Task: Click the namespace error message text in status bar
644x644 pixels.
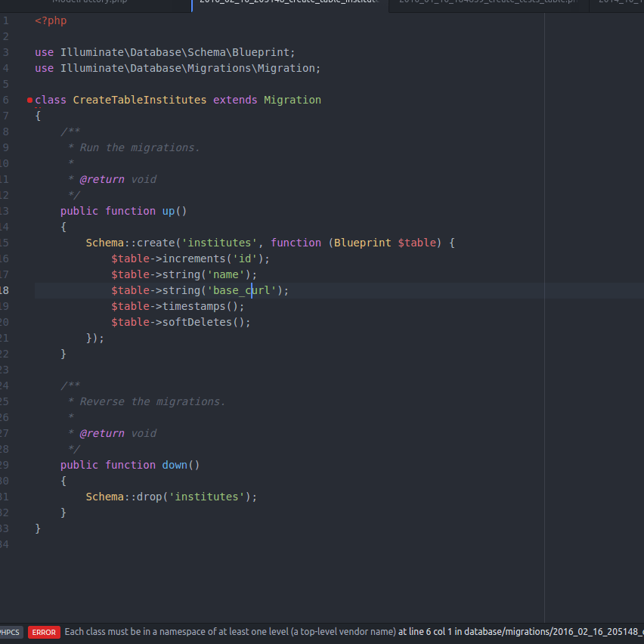Action: pos(230,632)
